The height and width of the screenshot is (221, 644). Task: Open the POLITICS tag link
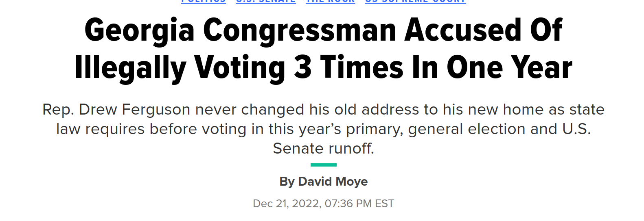coord(204,1)
